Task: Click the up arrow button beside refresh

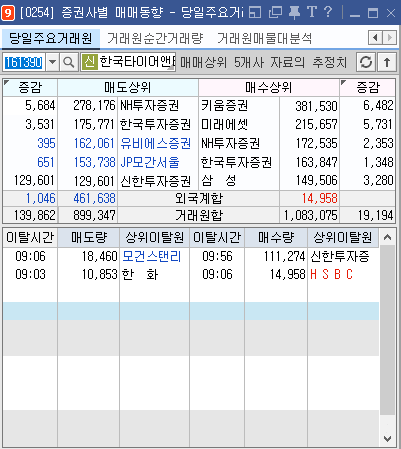Action: (387, 62)
